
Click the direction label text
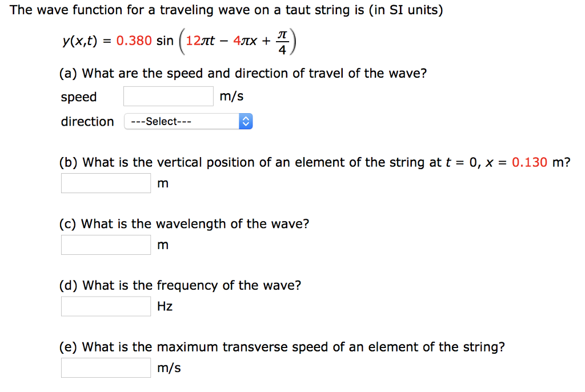click(x=87, y=122)
